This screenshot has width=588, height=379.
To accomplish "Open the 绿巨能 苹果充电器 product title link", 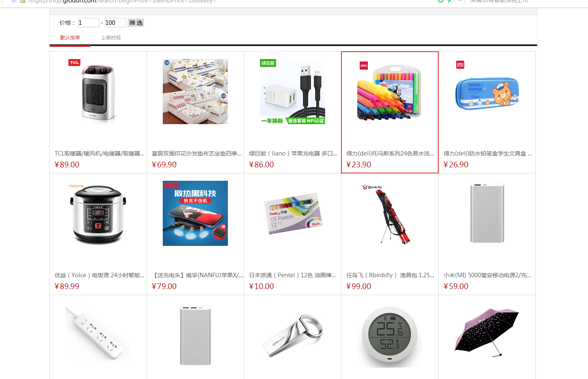I will click(x=293, y=153).
